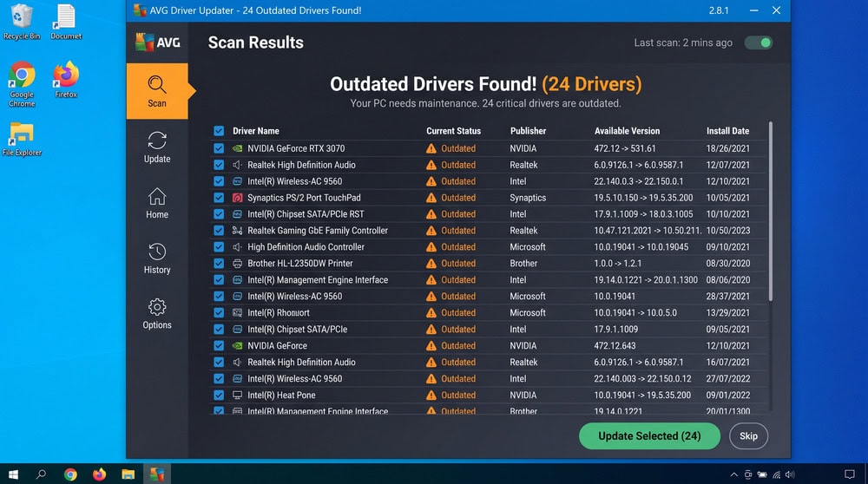The width and height of the screenshot is (868, 484).
Task: Uncheck Intel(R) Heat Pone driver checkbox
Action: point(219,395)
